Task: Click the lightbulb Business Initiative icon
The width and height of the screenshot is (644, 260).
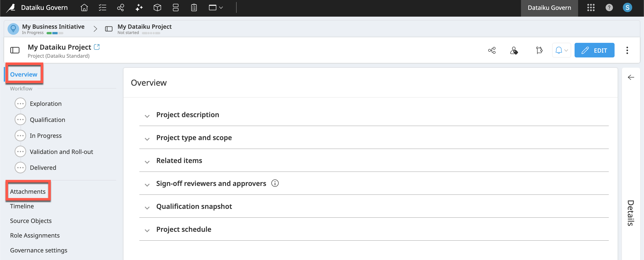Action: 13,29
